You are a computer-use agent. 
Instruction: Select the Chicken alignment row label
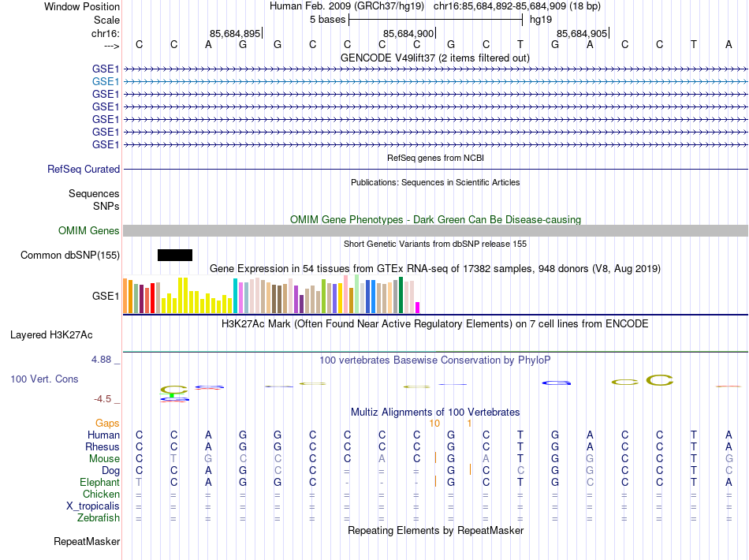pos(101,494)
